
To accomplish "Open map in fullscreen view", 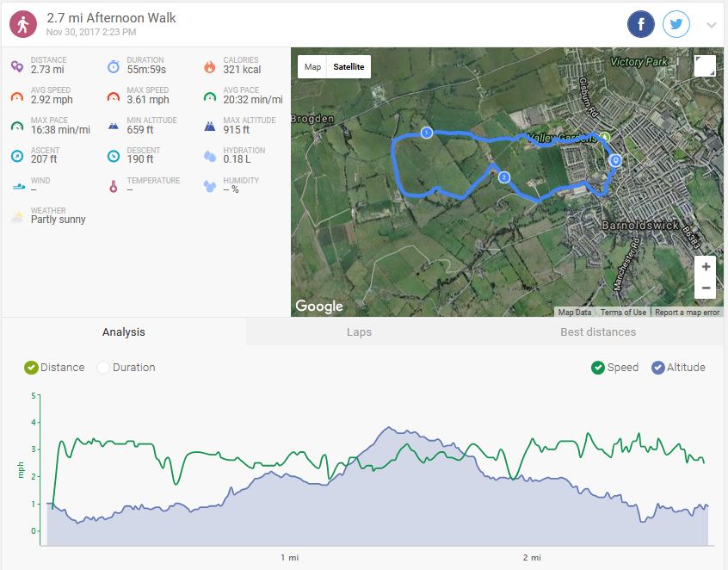I will pos(705,66).
